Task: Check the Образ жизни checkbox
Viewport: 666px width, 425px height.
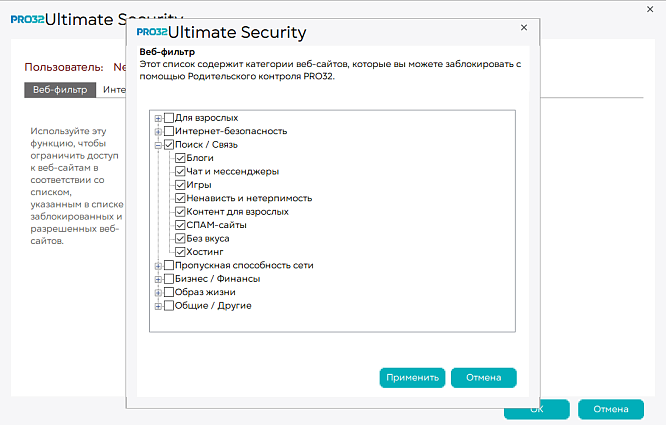Action: click(x=169, y=292)
